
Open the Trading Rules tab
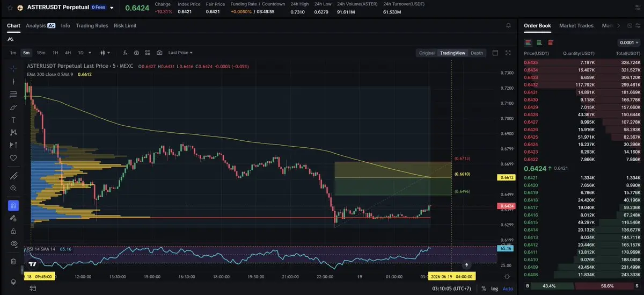click(x=92, y=25)
